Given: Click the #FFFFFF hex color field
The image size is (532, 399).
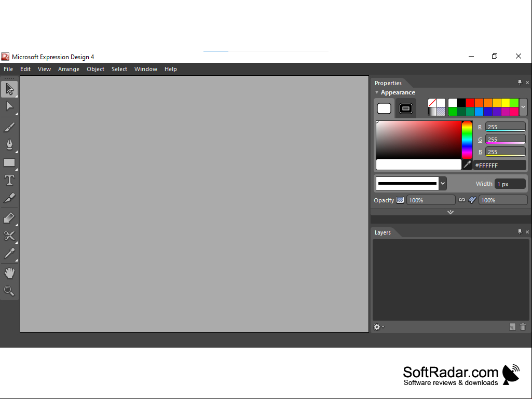Looking at the screenshot, I should click(x=499, y=165).
